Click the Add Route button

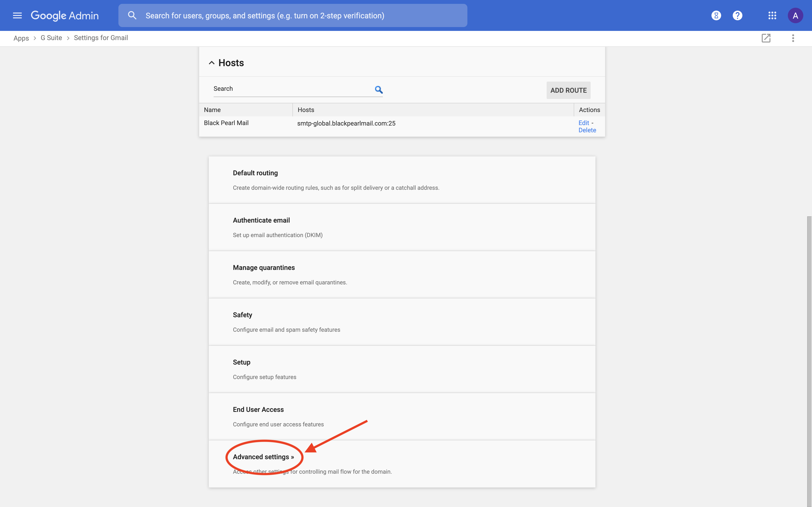(x=568, y=90)
